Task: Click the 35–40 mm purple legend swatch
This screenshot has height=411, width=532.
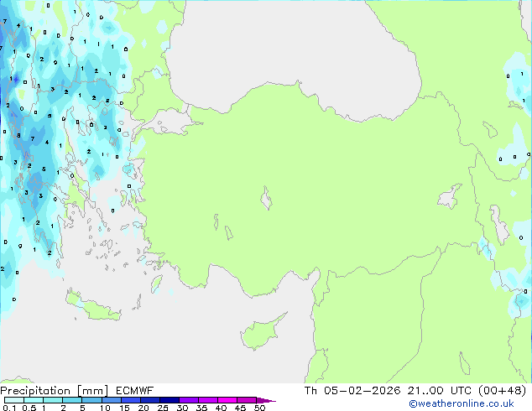Action: 207,400
